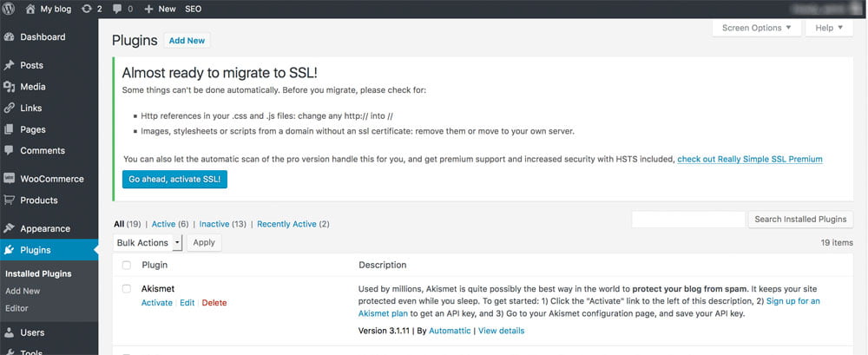Screen dimensions: 868x355
Task: Open the plugin Editor submenu item
Action: pyautogui.click(x=16, y=308)
